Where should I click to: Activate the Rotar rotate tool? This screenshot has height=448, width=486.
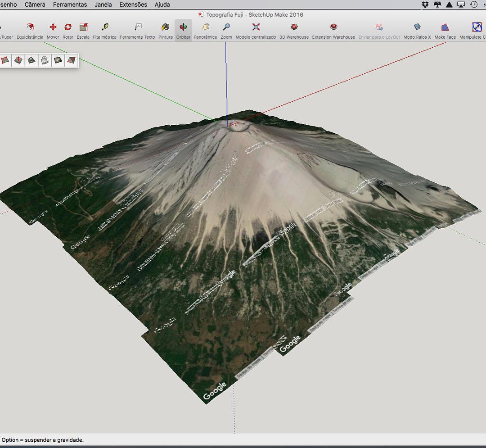(68, 27)
